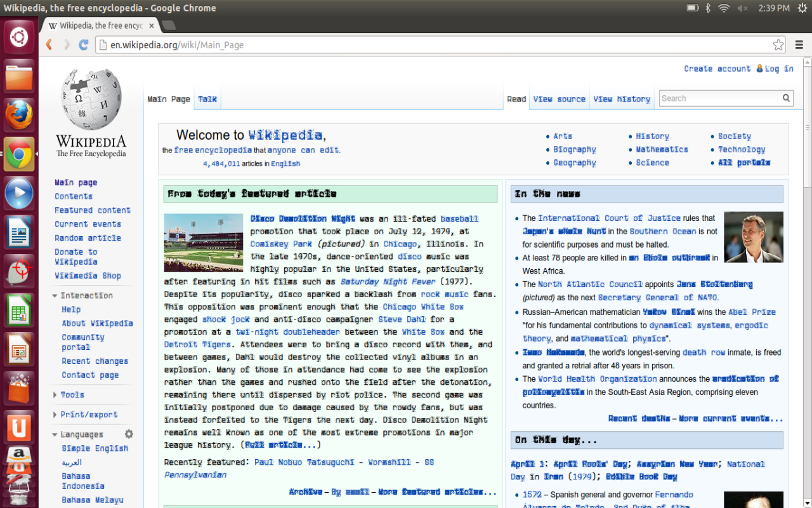This screenshot has height=508, width=812.
Task: Bookmark this page with the star icon
Action: point(778,45)
